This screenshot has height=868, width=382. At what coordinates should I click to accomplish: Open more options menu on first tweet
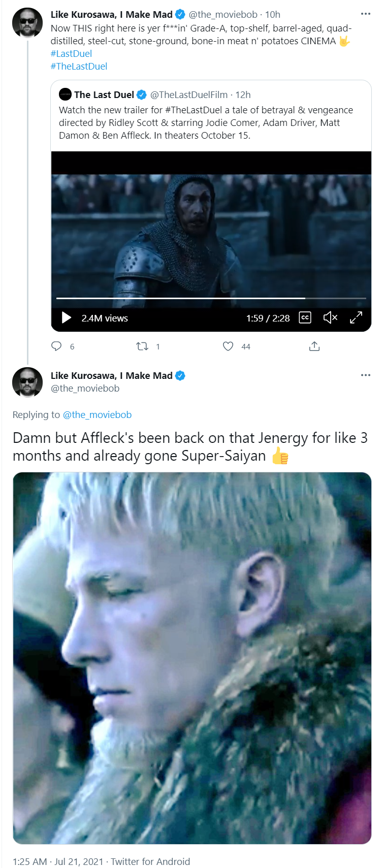coord(366,14)
